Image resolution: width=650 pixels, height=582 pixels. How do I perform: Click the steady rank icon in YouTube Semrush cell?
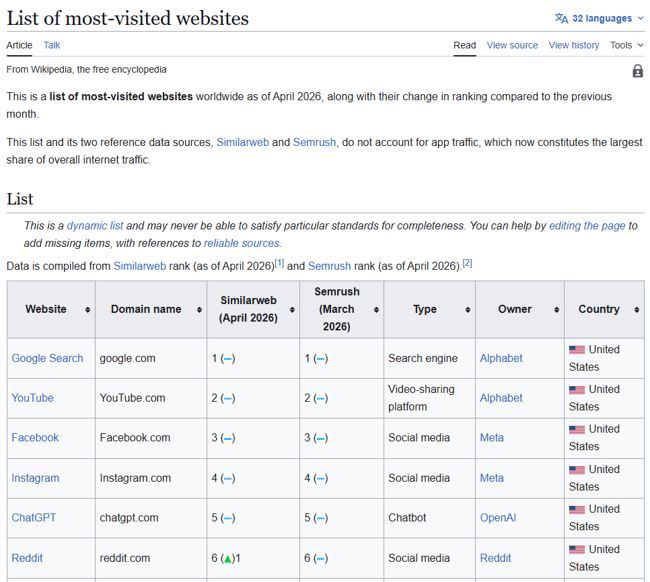click(320, 398)
